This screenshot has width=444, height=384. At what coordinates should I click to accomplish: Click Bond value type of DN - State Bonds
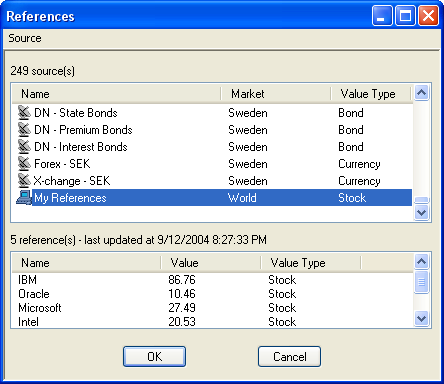[351, 113]
